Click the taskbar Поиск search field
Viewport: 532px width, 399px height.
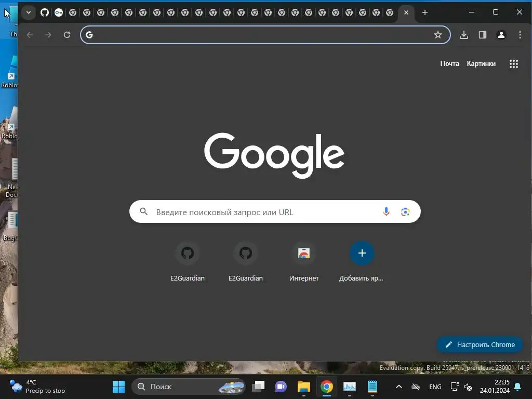pyautogui.click(x=189, y=387)
